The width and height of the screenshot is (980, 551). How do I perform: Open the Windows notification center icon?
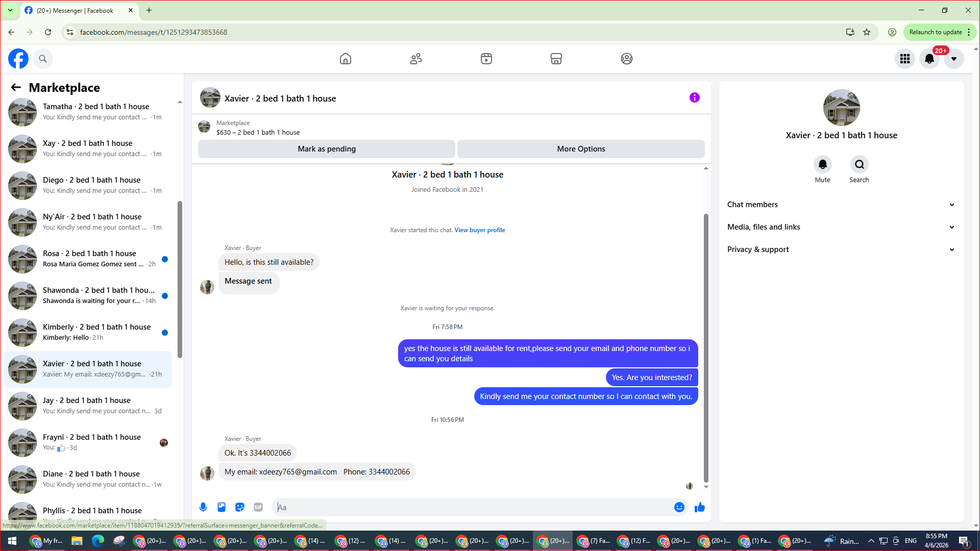pyautogui.click(x=964, y=541)
